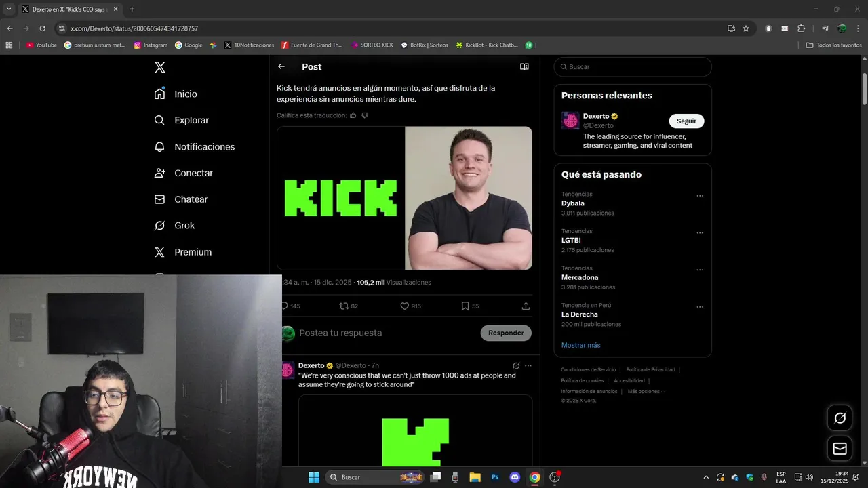Click the address bar URL
The width and height of the screenshot is (868, 488).
pyautogui.click(x=134, y=28)
